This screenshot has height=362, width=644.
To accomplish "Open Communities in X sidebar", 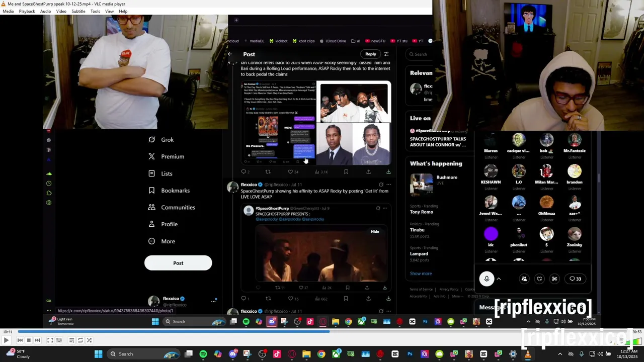I will pos(171,207).
